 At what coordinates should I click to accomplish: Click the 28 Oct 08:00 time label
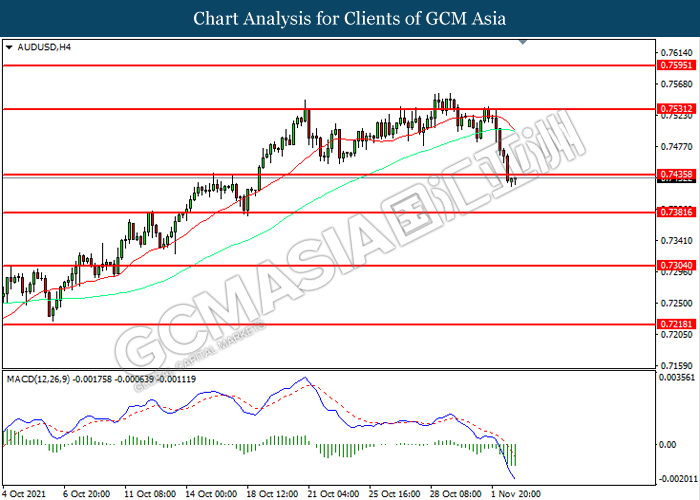(455, 494)
